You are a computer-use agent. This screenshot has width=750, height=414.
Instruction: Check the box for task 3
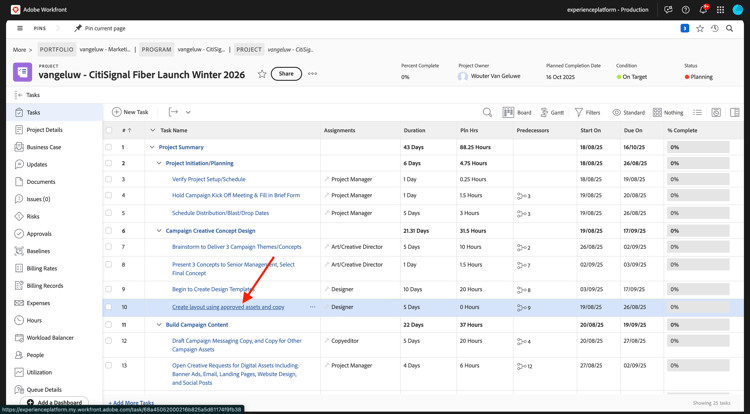(109, 179)
